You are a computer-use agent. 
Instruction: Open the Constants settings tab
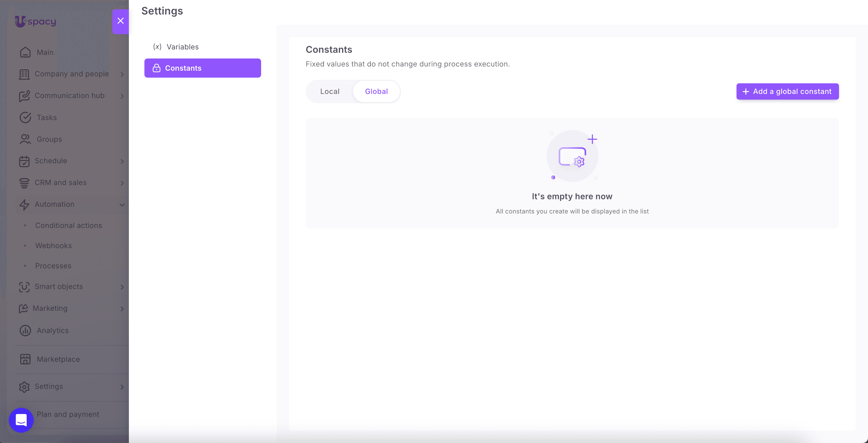coord(203,68)
